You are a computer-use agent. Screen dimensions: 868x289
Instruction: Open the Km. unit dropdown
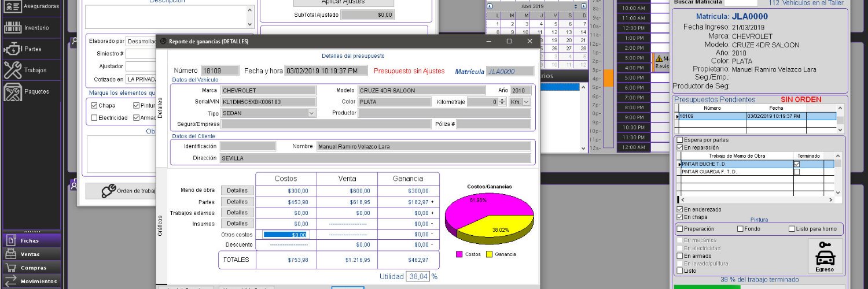click(x=526, y=102)
